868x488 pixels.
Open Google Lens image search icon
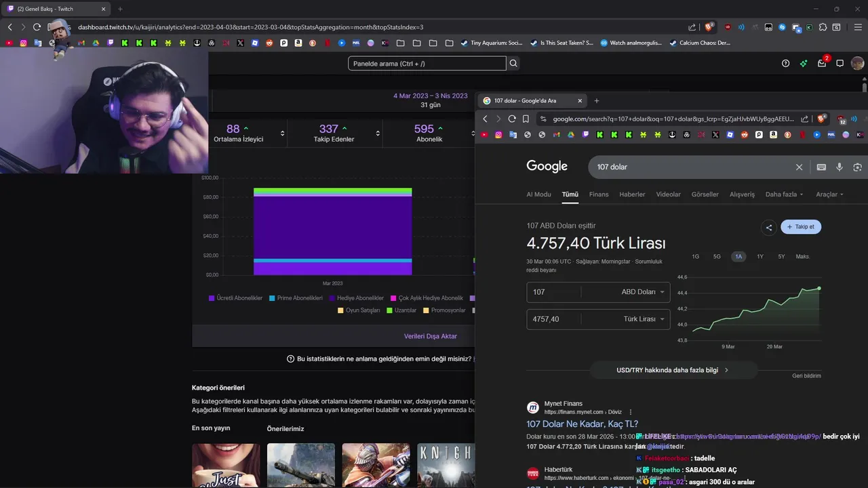pos(857,167)
